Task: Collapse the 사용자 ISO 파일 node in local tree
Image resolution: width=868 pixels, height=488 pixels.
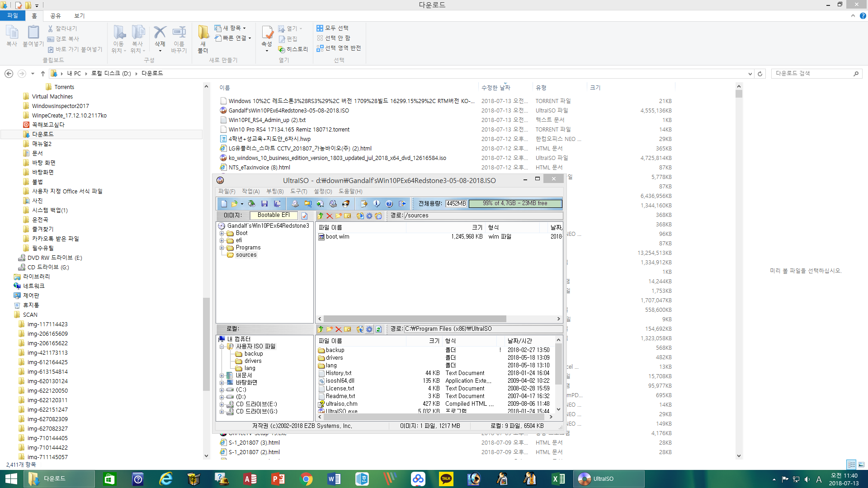Action: click(222, 347)
